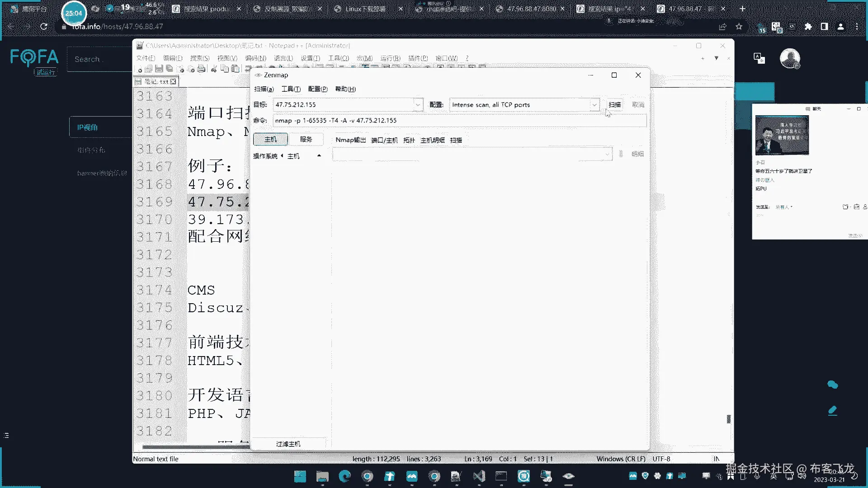The image size is (868, 488).
Task: Toggle the 服务 services view button
Action: pos(306,140)
